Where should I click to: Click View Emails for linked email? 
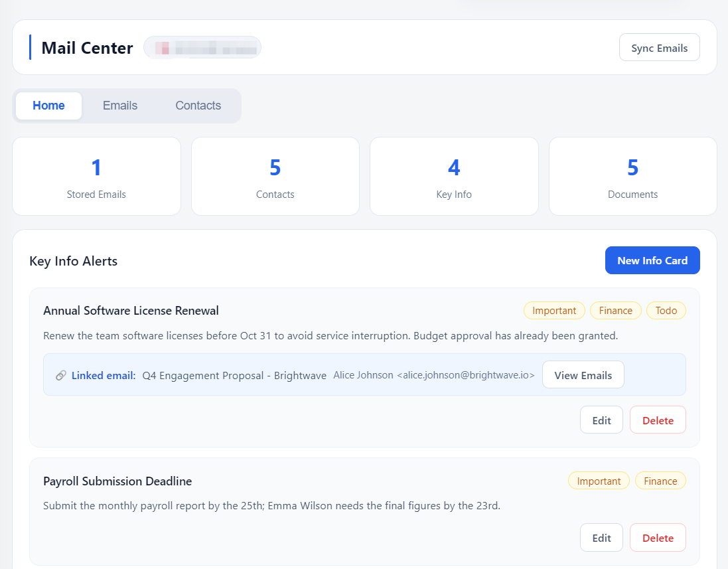(x=583, y=375)
